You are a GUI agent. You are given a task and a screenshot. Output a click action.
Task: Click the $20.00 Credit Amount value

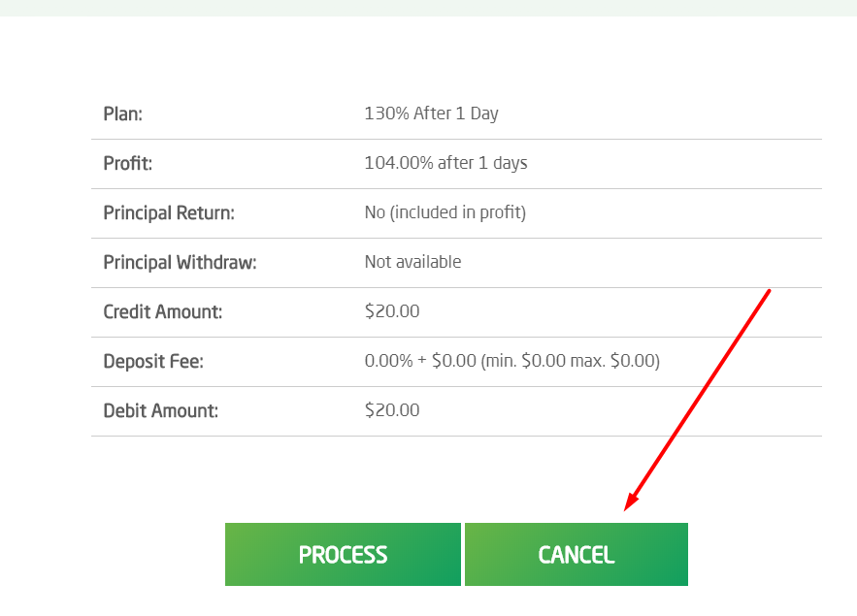(x=392, y=311)
